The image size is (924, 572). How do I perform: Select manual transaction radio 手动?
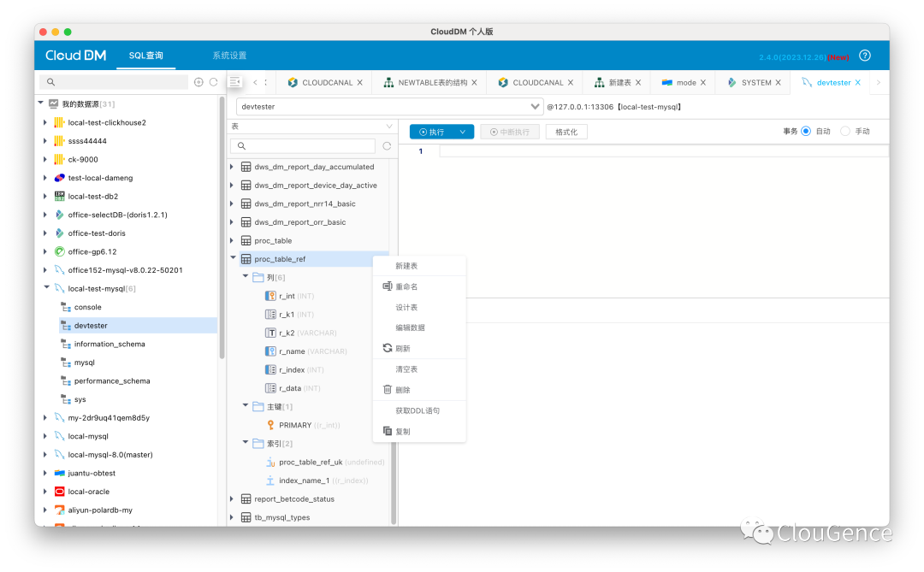point(845,132)
